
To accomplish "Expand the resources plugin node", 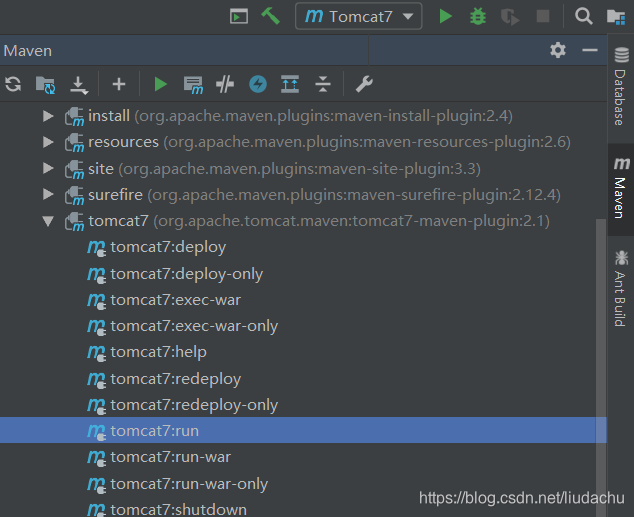I will [48, 142].
